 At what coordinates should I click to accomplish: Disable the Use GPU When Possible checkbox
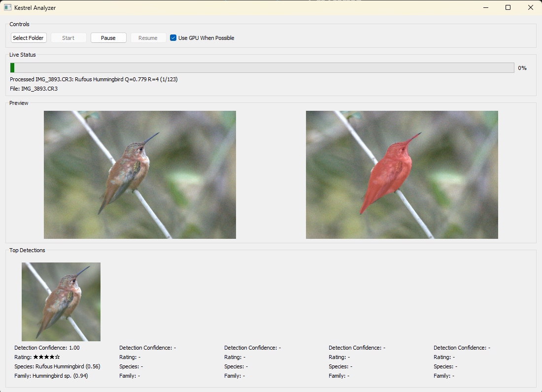coord(173,37)
